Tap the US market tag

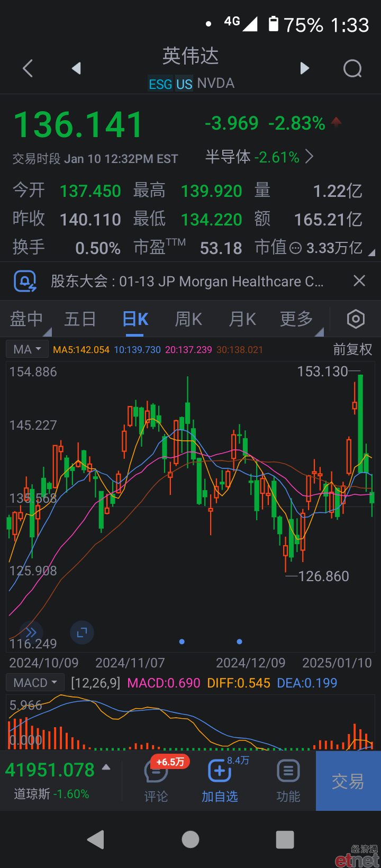(x=184, y=84)
